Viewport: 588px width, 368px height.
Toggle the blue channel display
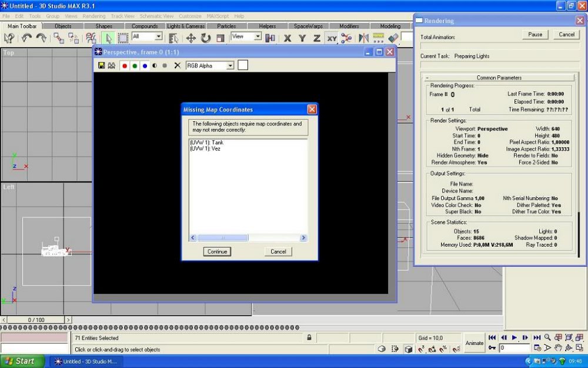pyautogui.click(x=145, y=66)
